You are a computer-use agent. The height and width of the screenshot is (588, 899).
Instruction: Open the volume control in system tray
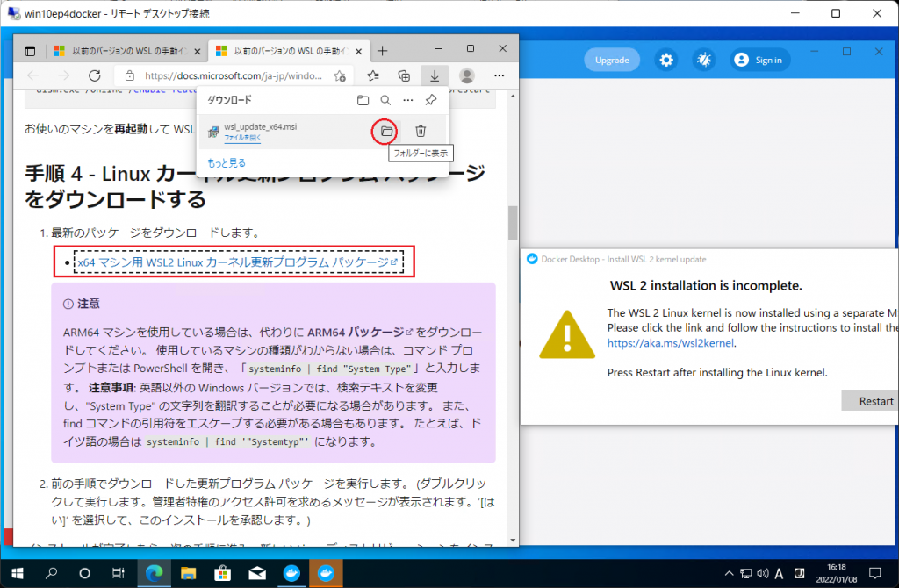tap(763, 573)
